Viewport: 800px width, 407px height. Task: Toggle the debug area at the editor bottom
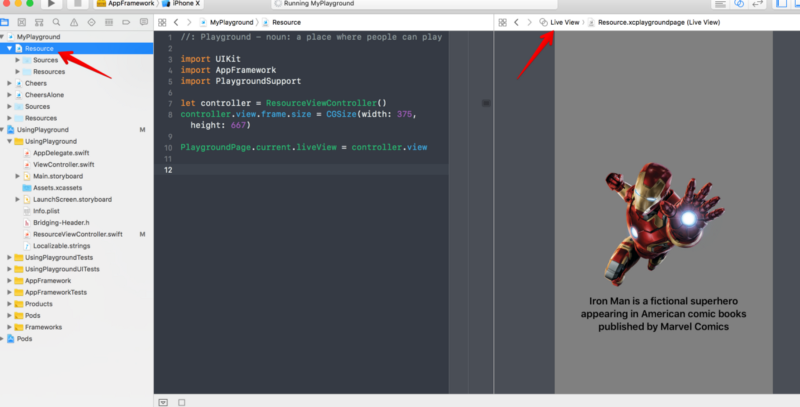click(163, 402)
